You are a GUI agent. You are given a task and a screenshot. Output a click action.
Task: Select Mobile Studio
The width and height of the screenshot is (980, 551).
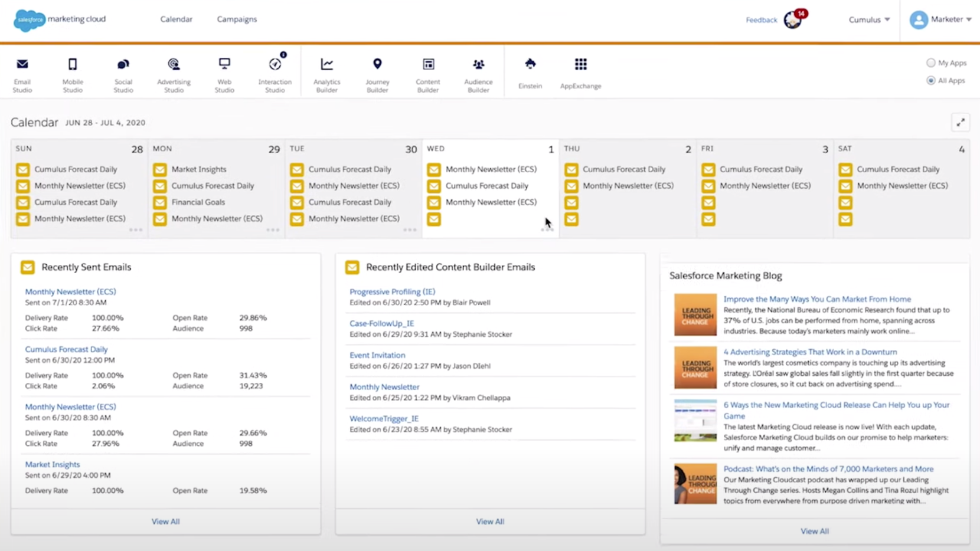tap(73, 72)
